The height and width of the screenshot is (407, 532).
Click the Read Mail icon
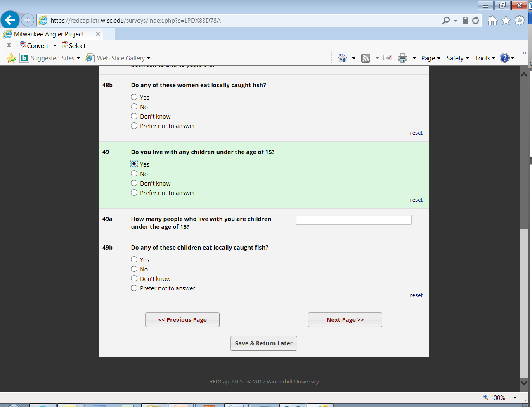click(x=388, y=58)
